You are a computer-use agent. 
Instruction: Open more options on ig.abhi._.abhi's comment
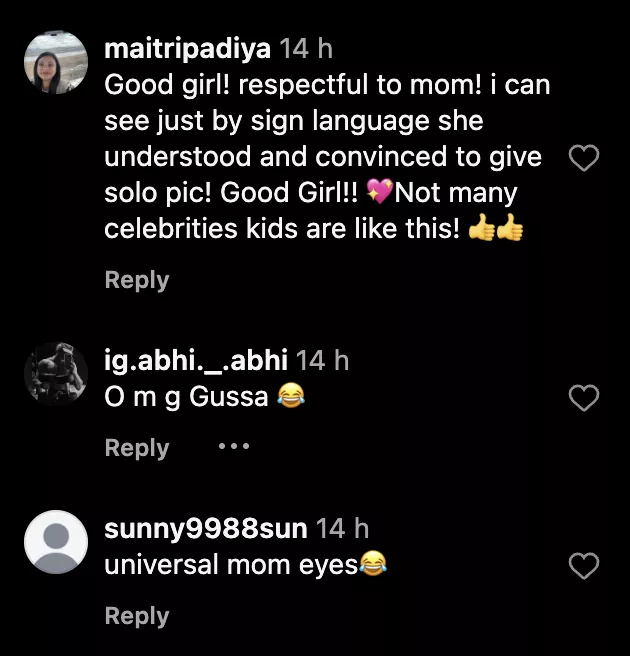point(233,447)
